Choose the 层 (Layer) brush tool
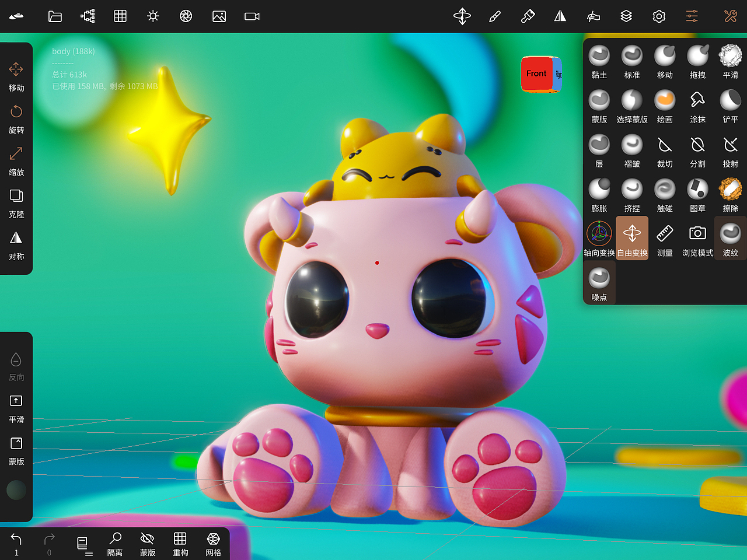The image size is (747, 560). [599, 150]
